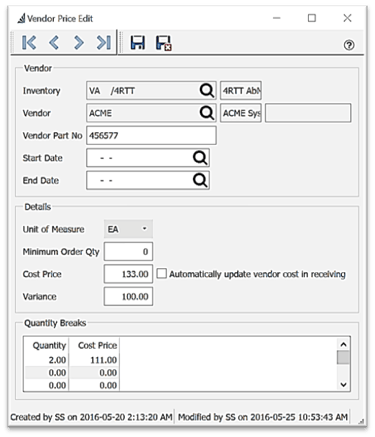Click the 4RTT description field

pos(241,90)
